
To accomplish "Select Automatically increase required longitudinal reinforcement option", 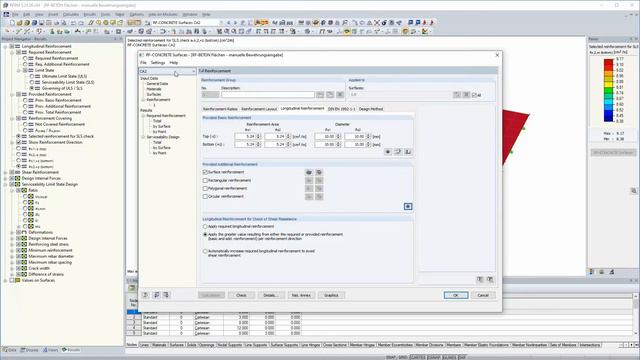I will (x=205, y=251).
